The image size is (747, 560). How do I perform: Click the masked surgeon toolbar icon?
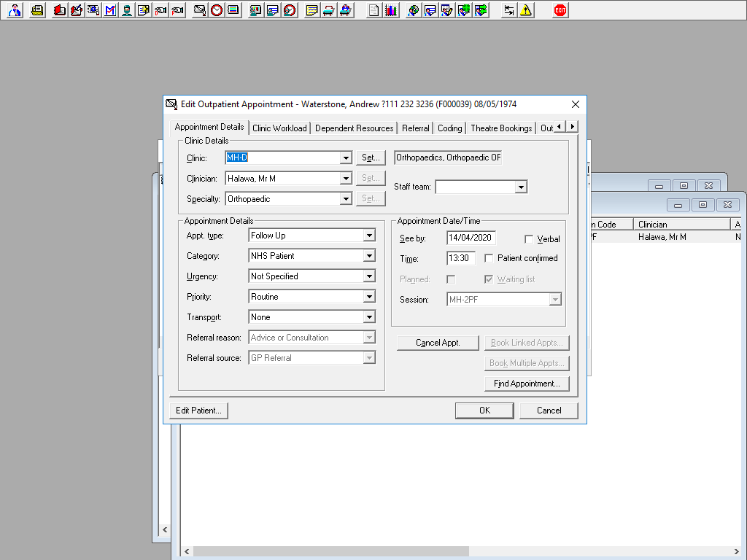(x=127, y=10)
